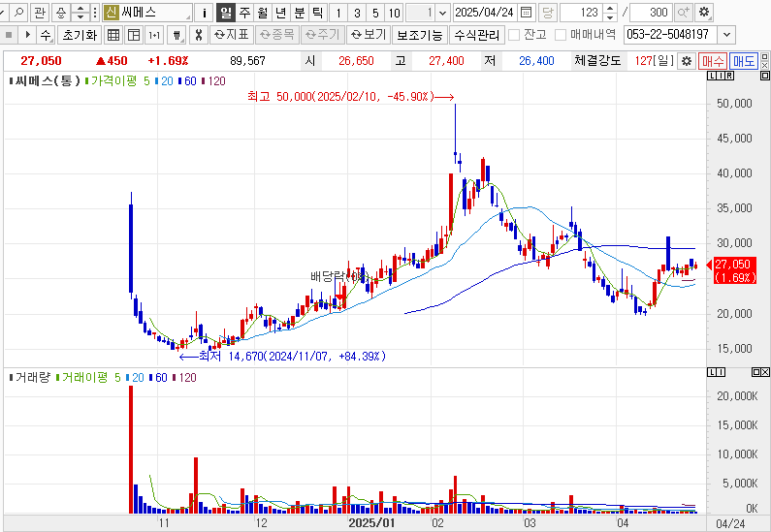Click the magnifier stock search icon

tap(18, 13)
